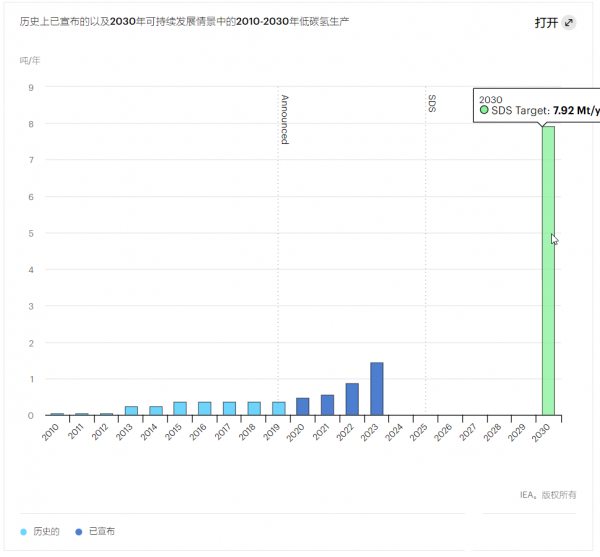Image resolution: width=600 pixels, height=557 pixels.
Task: Select the 2023 announced bar
Action: (x=377, y=389)
